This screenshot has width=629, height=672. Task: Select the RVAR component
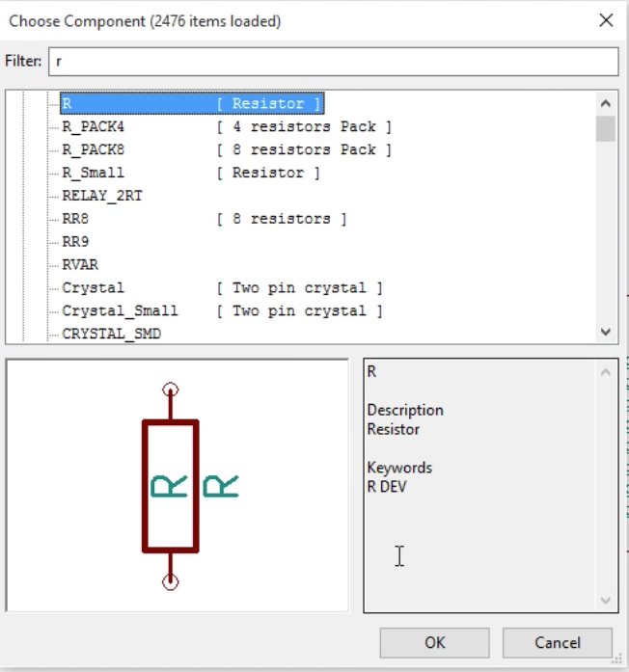coord(80,265)
